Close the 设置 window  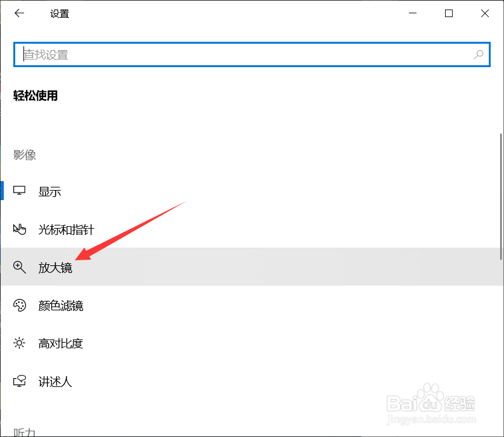click(x=485, y=13)
